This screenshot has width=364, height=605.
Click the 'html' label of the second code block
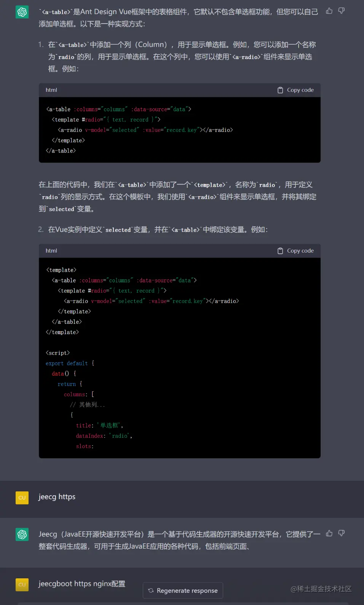point(51,251)
